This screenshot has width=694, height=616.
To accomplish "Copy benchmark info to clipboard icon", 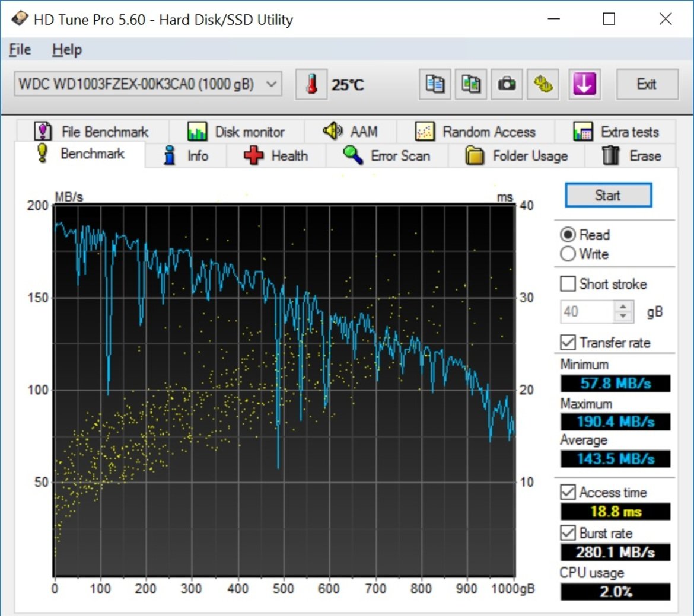I will coord(435,84).
